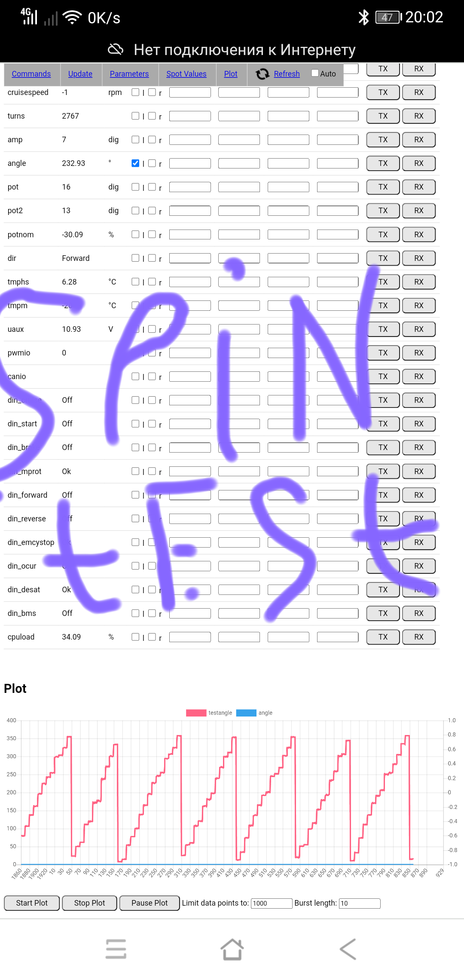Go to the Parameters menu item
The image size is (464, 980).
tap(129, 74)
